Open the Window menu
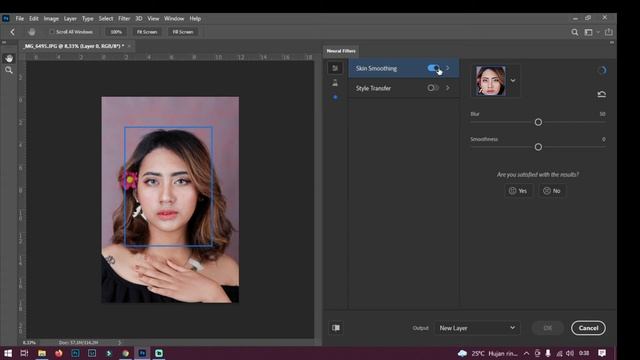 click(174, 18)
